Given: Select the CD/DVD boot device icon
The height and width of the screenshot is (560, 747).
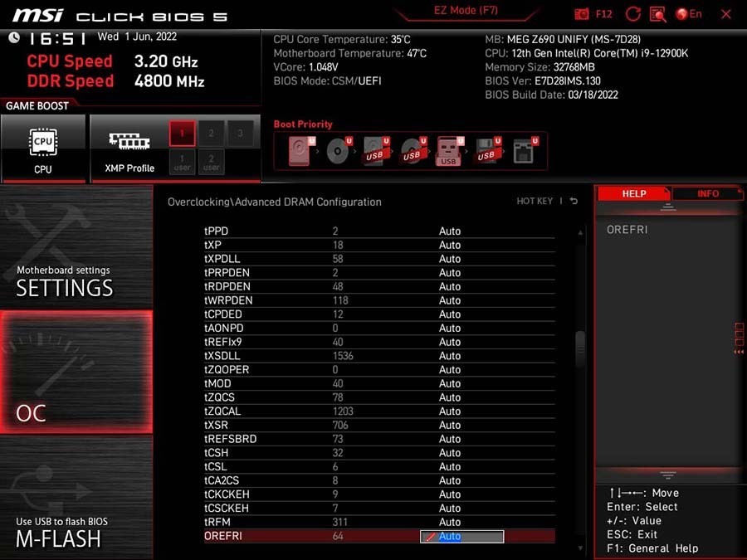Looking at the screenshot, I should pyautogui.click(x=339, y=151).
